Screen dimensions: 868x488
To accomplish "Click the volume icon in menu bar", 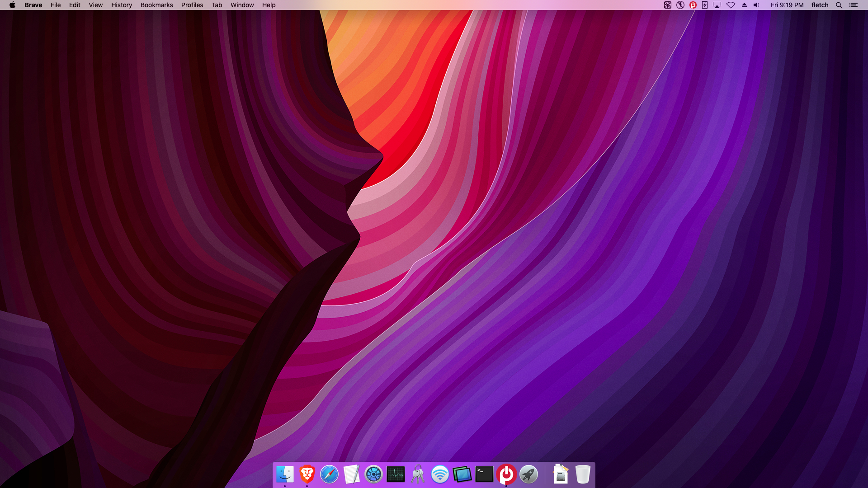I will (x=756, y=5).
